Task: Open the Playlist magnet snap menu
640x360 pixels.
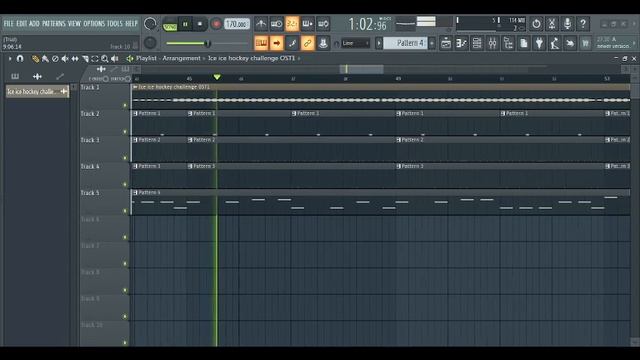Action: (20, 59)
